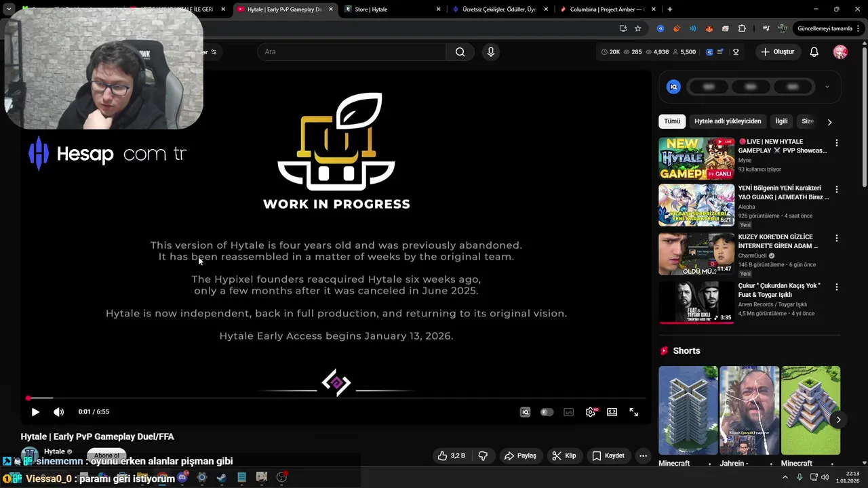The height and width of the screenshot is (488, 868).
Task: Open the media control toolbar icon
Action: pos(766,28)
